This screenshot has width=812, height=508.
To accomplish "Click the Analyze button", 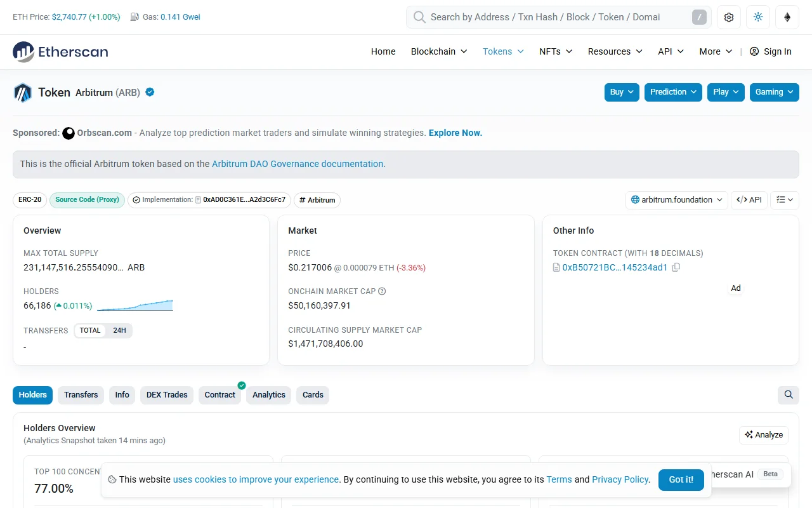I will [x=764, y=435].
